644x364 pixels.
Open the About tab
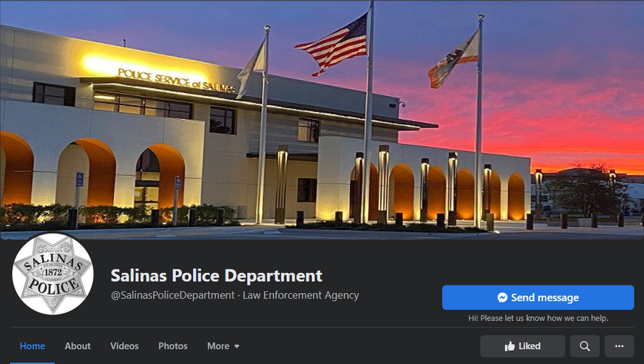pyautogui.click(x=77, y=346)
